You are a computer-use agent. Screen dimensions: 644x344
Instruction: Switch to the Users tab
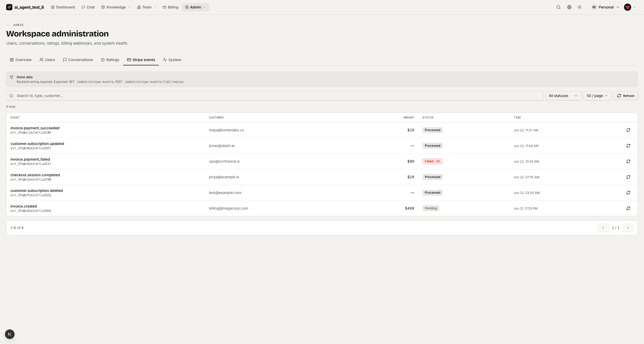47,60
